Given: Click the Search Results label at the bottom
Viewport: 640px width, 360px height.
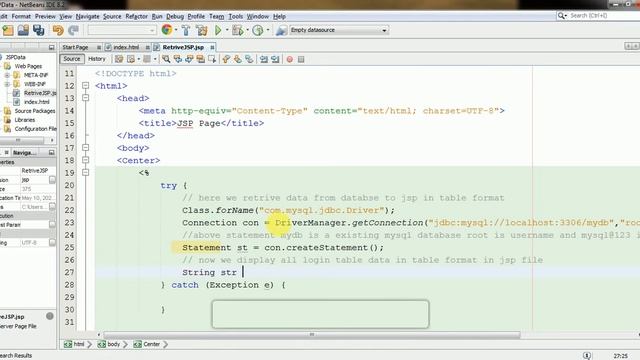Looking at the screenshot, I should (16, 356).
